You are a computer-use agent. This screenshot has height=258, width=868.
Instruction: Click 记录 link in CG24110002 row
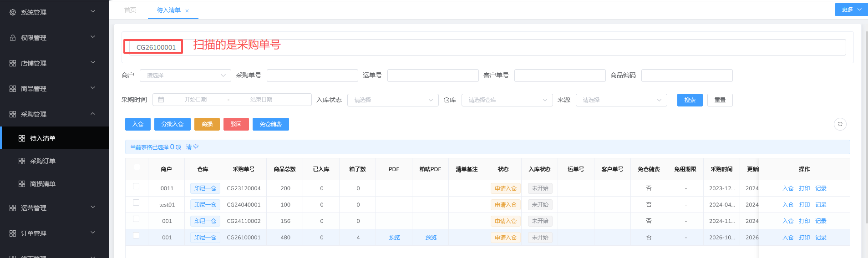pyautogui.click(x=821, y=221)
